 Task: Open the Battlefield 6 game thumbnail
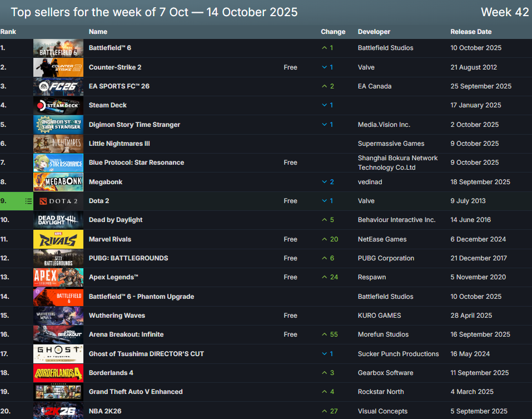(x=58, y=48)
